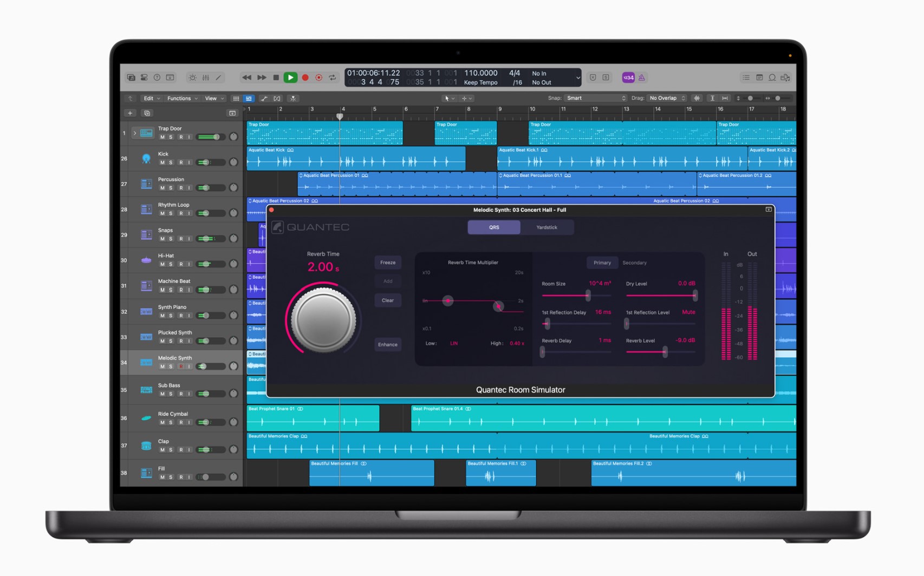Viewport: 924px width, 576px height.
Task: Click the Clear button
Action: pos(388,300)
